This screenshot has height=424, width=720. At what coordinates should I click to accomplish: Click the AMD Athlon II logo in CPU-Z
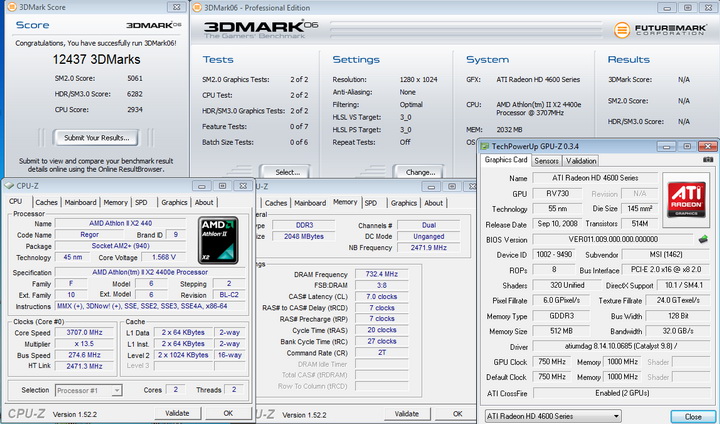(219, 240)
